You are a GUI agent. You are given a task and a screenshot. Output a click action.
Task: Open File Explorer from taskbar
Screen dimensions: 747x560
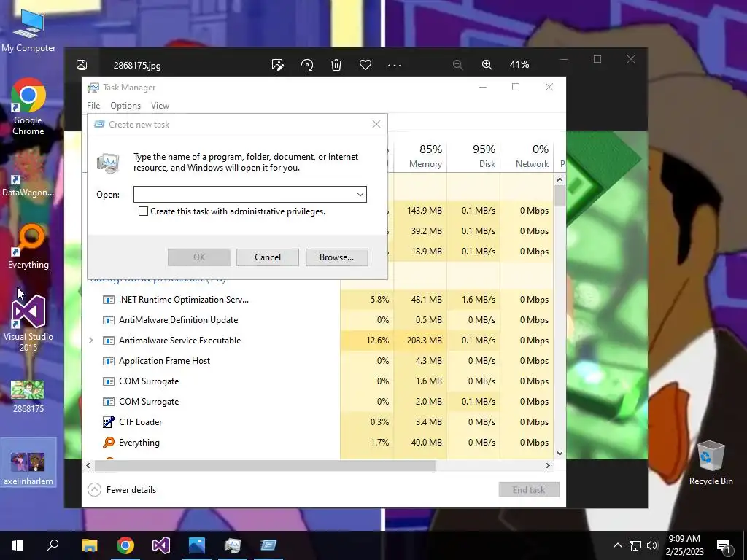pyautogui.click(x=89, y=545)
